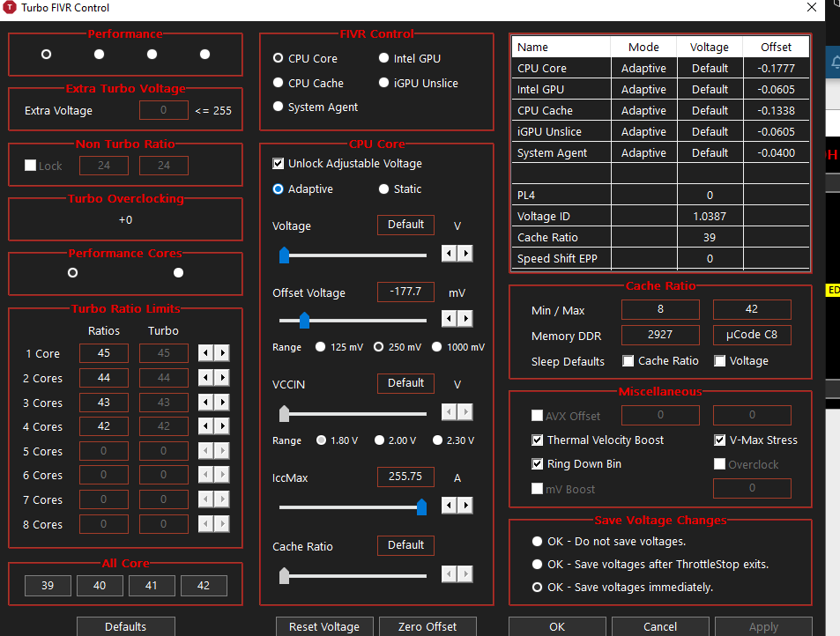Decrease the 3 Cores turbo ratio arrow
This screenshot has width=840, height=636.
tap(205, 402)
